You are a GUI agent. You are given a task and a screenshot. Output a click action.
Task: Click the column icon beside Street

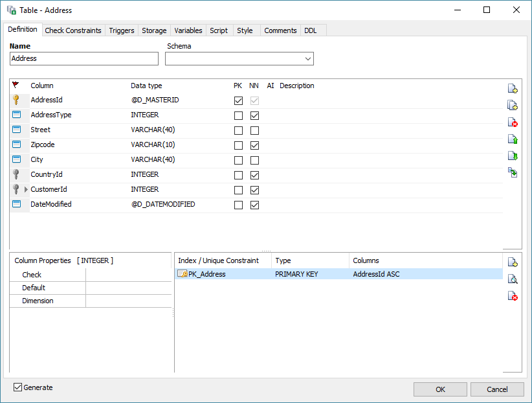point(16,130)
